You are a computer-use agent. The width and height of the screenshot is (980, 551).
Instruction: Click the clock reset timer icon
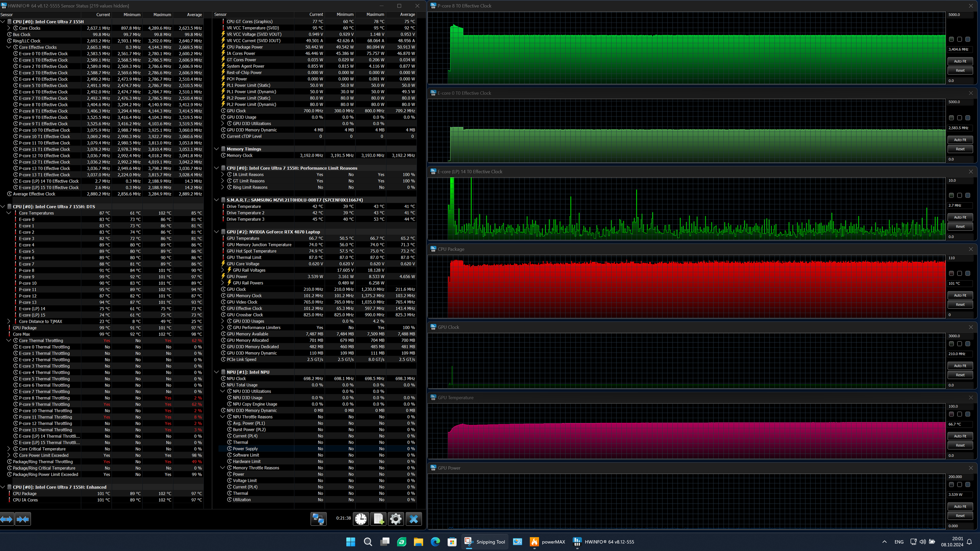(x=361, y=519)
